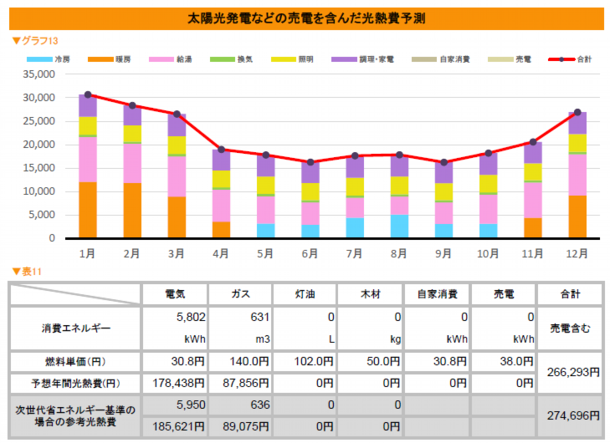The width and height of the screenshot is (610, 443).
Task: Click the 8月 label on the axis
Action: [x=399, y=251]
